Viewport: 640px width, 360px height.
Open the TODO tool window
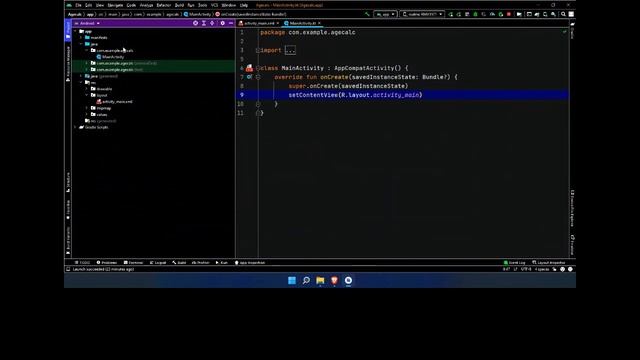[82, 263]
